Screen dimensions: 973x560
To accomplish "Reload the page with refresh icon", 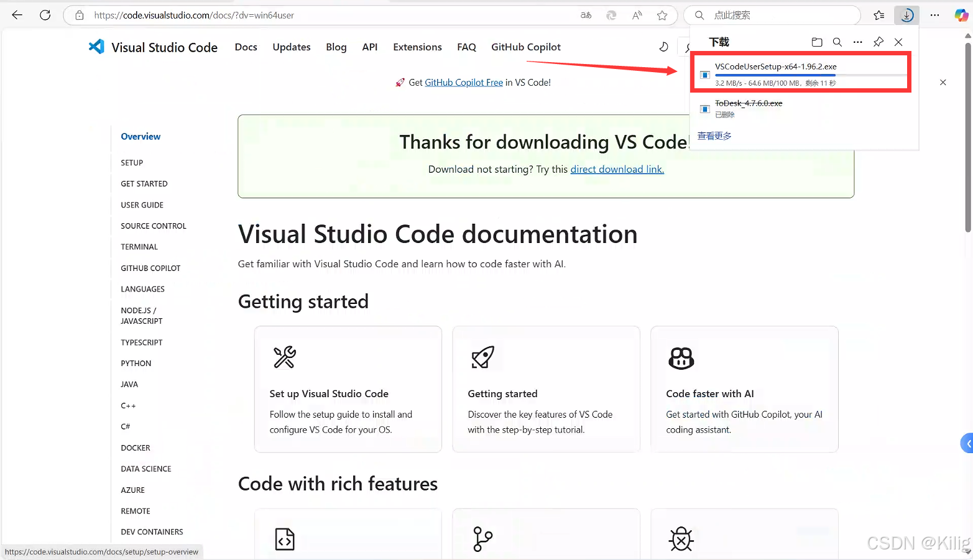I will [x=45, y=15].
